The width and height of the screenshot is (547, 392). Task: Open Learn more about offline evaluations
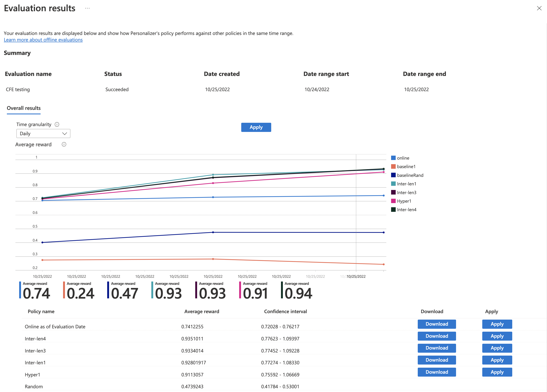43,40
